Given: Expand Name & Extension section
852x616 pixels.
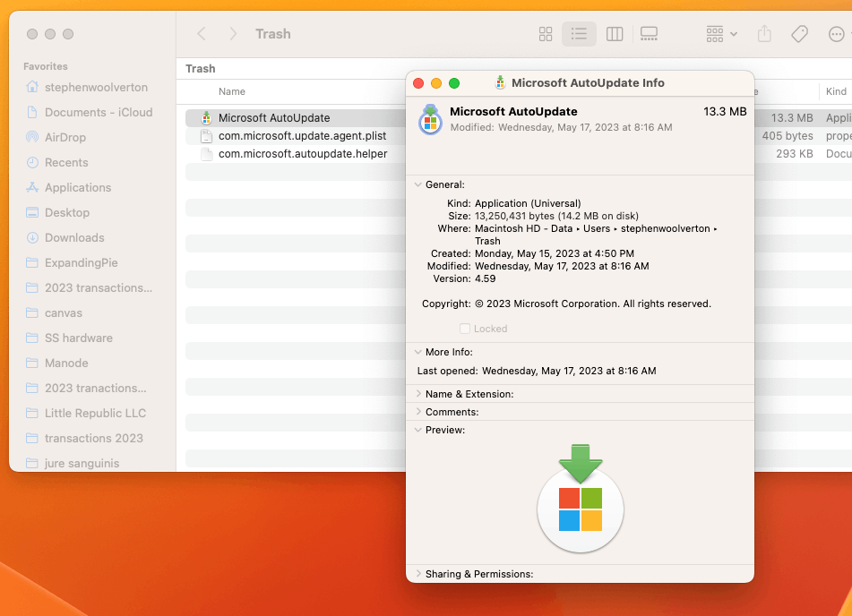Looking at the screenshot, I should (418, 394).
